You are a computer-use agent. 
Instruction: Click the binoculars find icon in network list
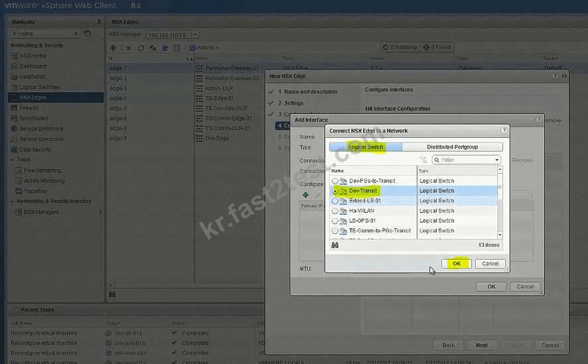click(x=335, y=245)
